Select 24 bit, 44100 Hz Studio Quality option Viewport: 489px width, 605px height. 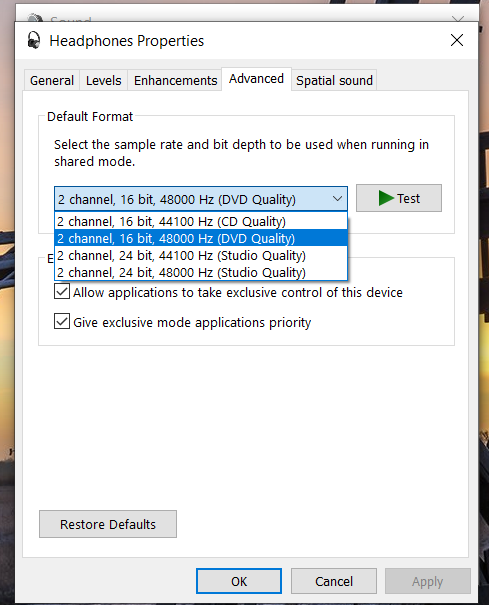(x=201, y=255)
